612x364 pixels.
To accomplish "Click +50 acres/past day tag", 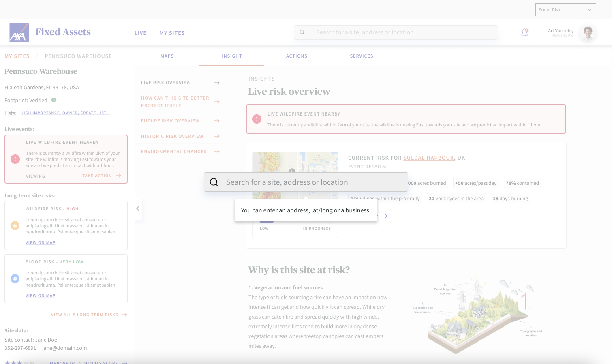I will click(476, 183).
